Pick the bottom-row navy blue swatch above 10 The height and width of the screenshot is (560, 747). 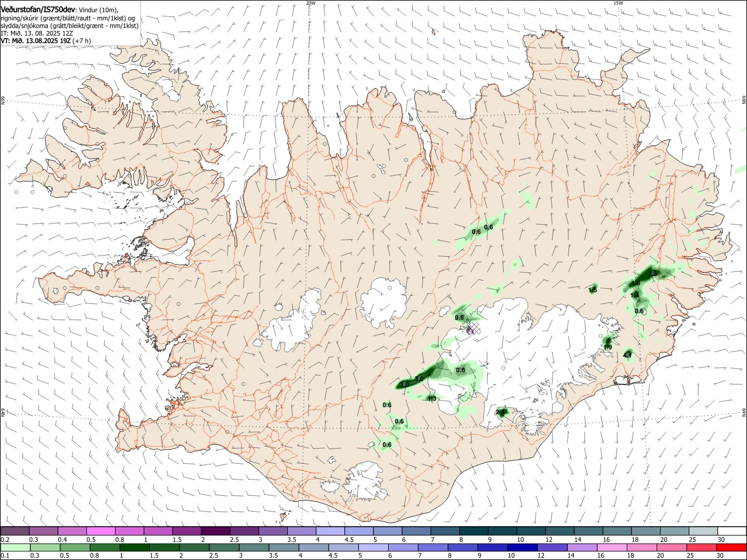522,548
